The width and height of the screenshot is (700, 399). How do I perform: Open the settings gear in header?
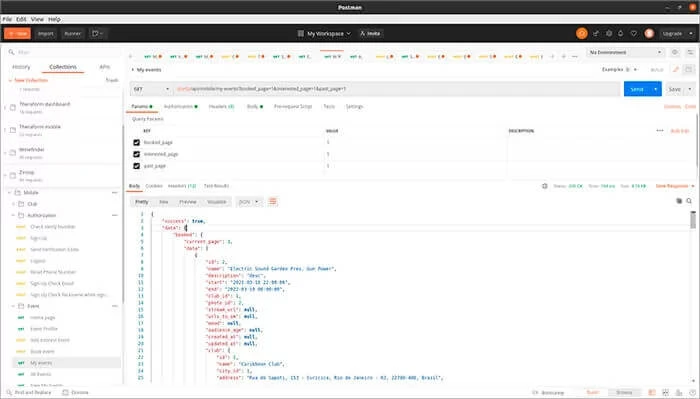point(608,33)
